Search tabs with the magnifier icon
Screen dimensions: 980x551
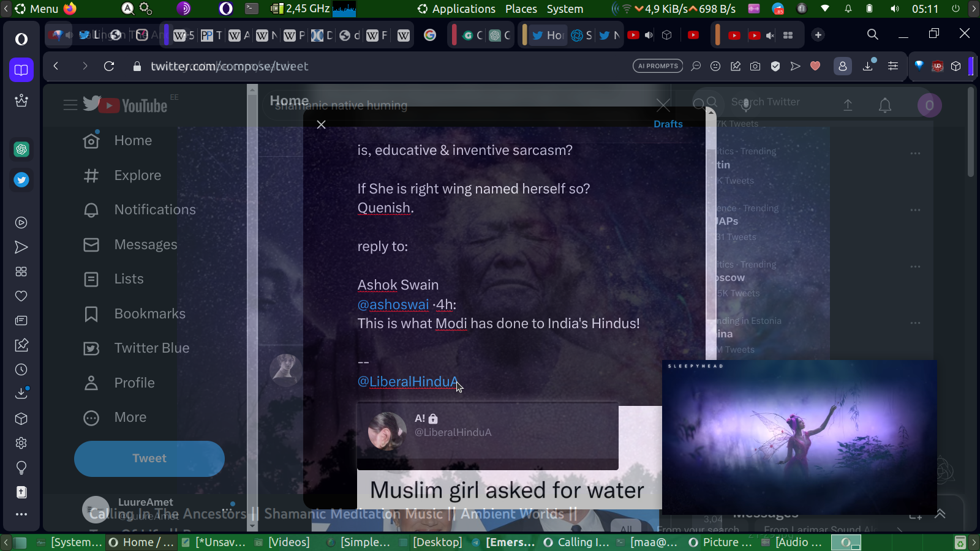coord(873,35)
